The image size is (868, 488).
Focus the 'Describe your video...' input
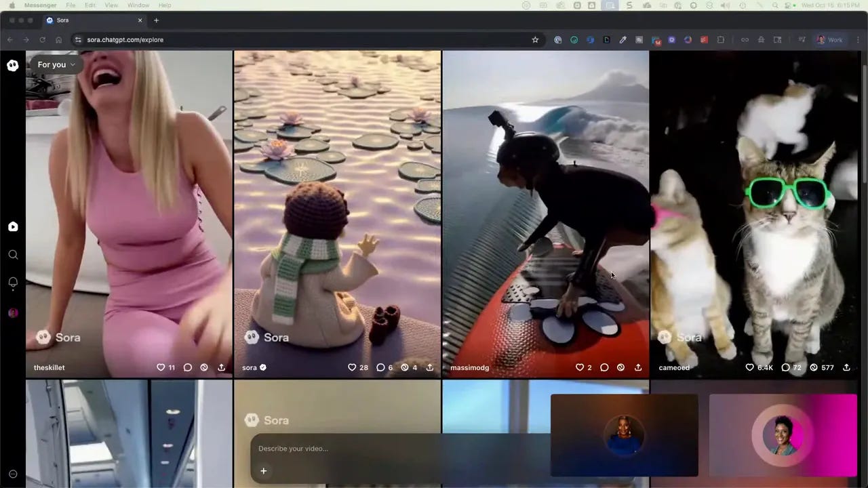click(x=400, y=449)
